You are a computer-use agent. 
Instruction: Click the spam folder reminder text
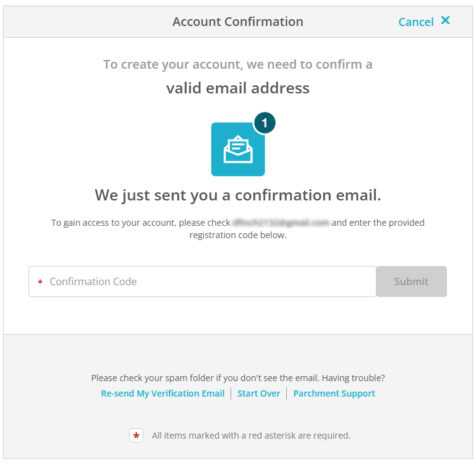(205, 378)
